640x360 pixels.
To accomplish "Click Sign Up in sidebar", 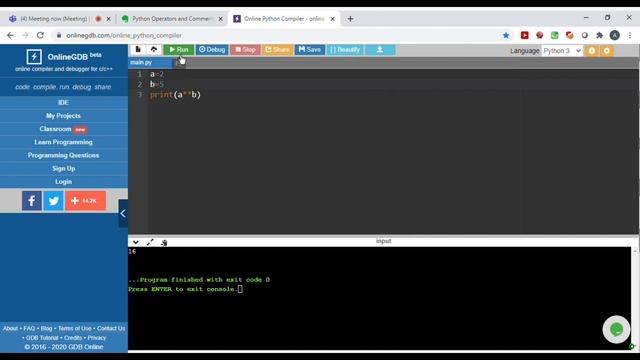I will click(64, 168).
